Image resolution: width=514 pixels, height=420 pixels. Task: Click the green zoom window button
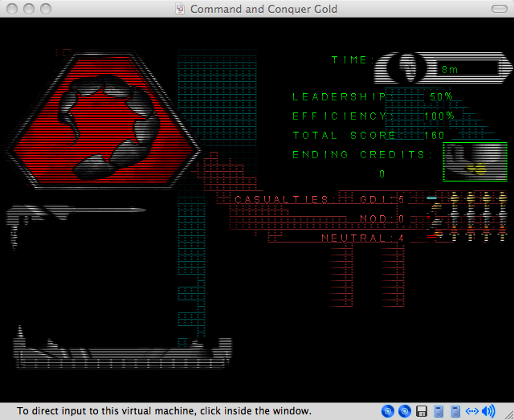click(x=46, y=9)
